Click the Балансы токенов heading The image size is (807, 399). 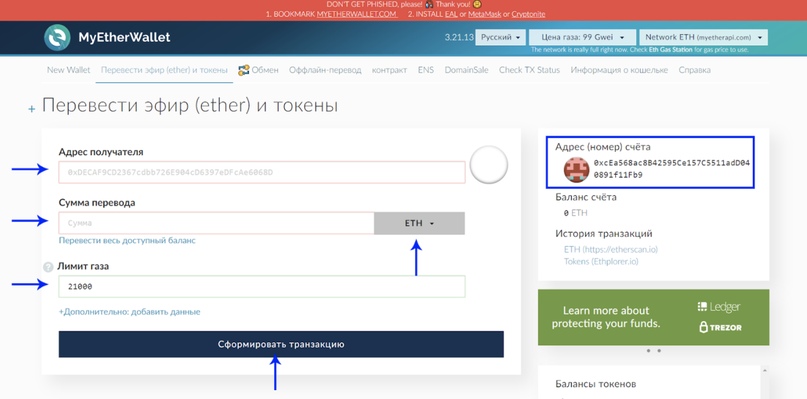[x=596, y=384]
